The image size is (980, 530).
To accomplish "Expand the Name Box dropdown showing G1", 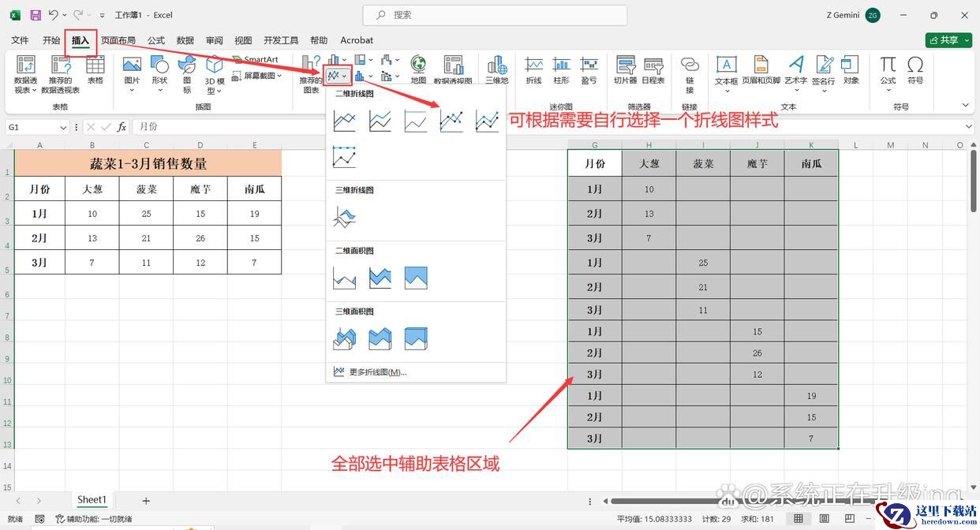I will [63, 127].
